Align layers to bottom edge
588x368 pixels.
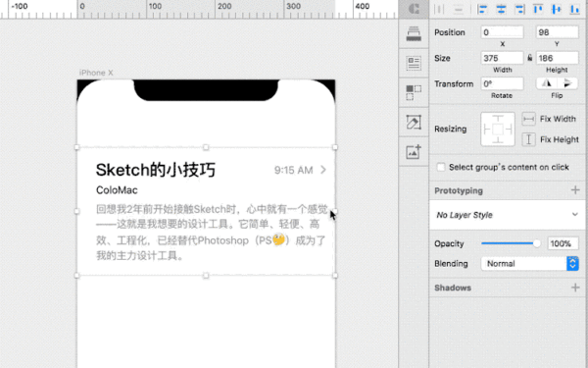(574, 9)
